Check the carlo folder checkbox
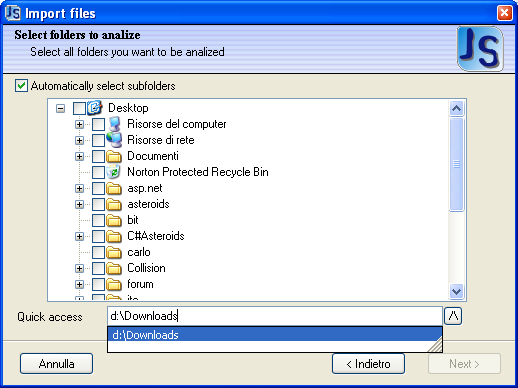 coord(98,252)
